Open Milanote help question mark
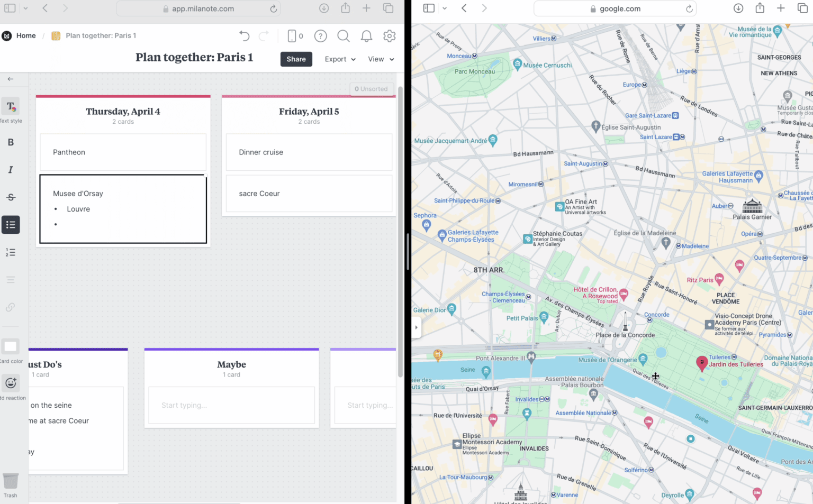 coord(320,36)
